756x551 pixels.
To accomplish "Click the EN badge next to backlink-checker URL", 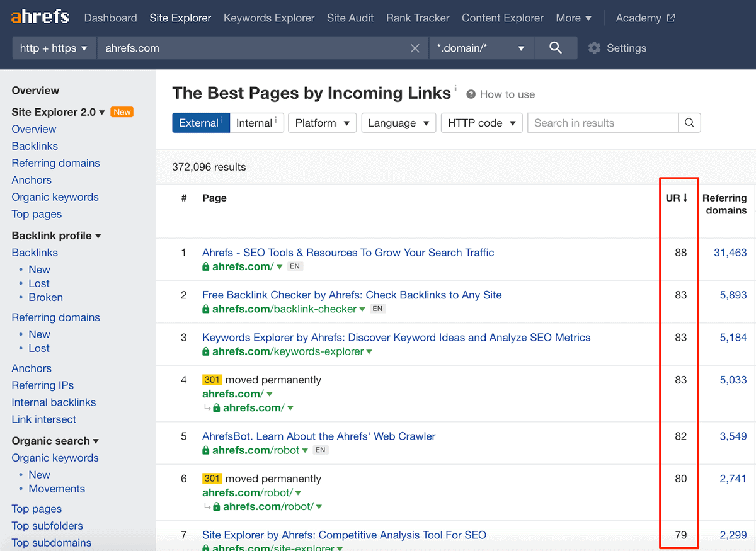I will (x=377, y=309).
